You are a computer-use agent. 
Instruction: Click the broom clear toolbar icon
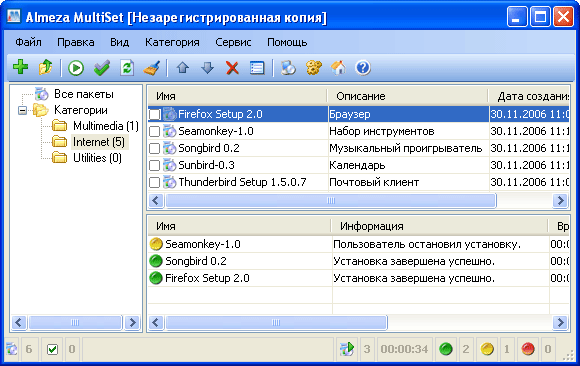click(152, 68)
